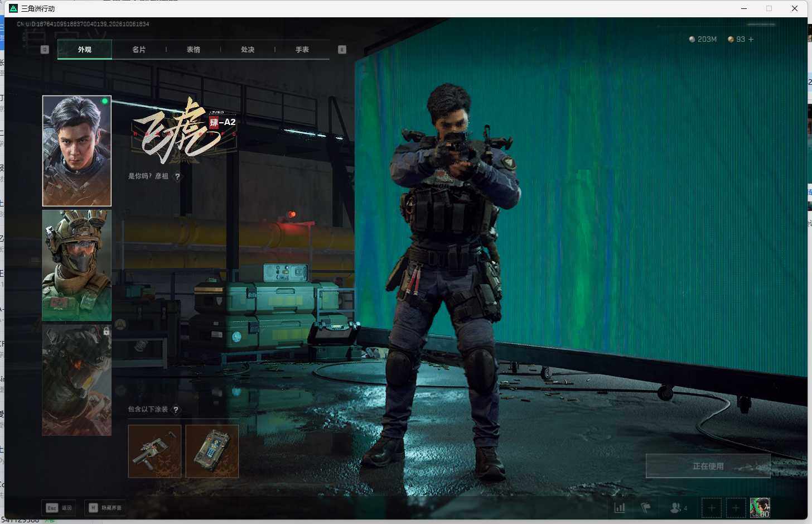Maximize the 三角洲行动 window
This screenshot has height=524, width=812.
[769, 8]
